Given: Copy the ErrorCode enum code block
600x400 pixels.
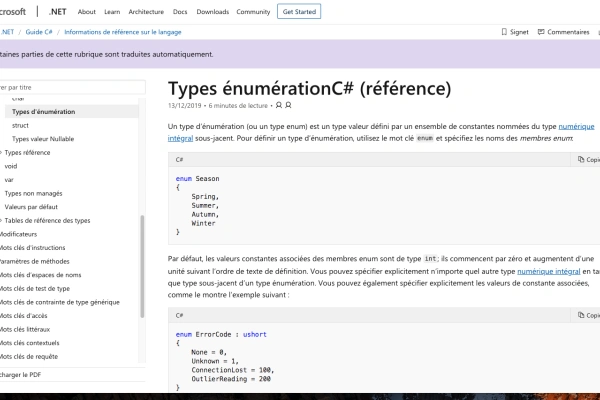Looking at the screenshot, I should [x=587, y=314].
